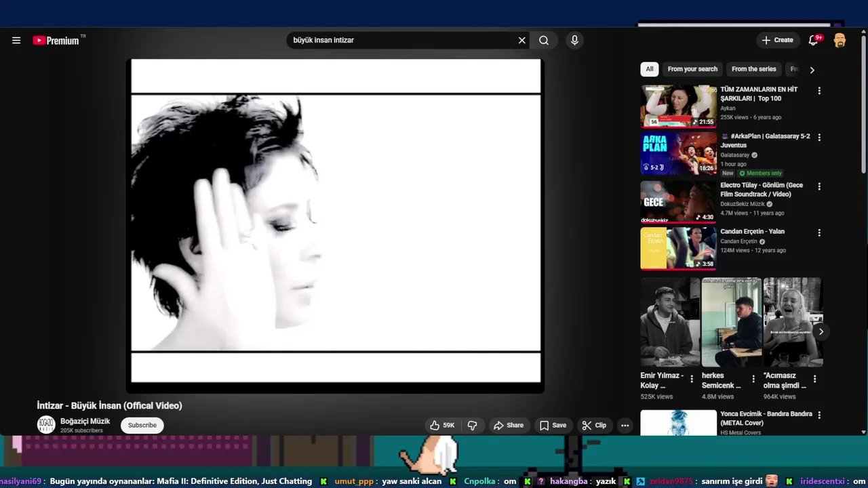Image resolution: width=868 pixels, height=488 pixels.
Task: Play the Emir Yılmaz short
Action: point(670,322)
